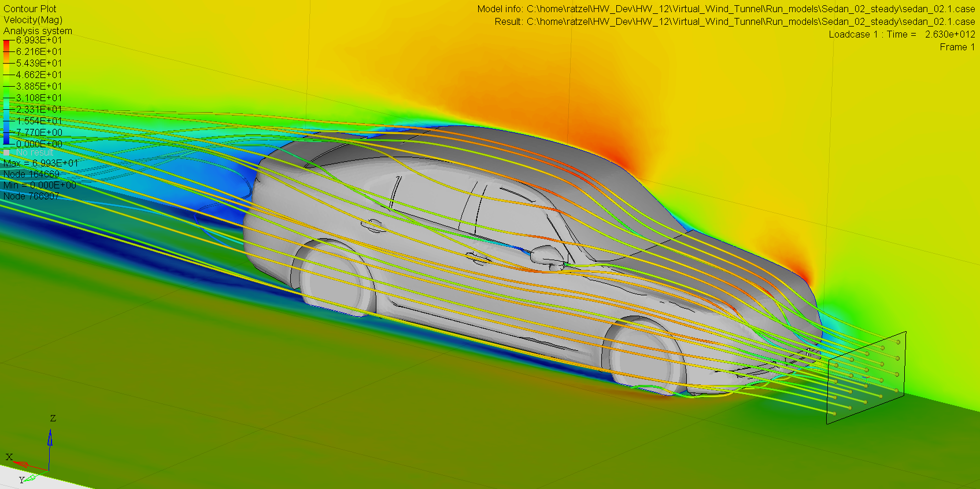The image size is (980, 489).
Task: Choose the 1.554E+01 legend value
Action: [x=39, y=121]
